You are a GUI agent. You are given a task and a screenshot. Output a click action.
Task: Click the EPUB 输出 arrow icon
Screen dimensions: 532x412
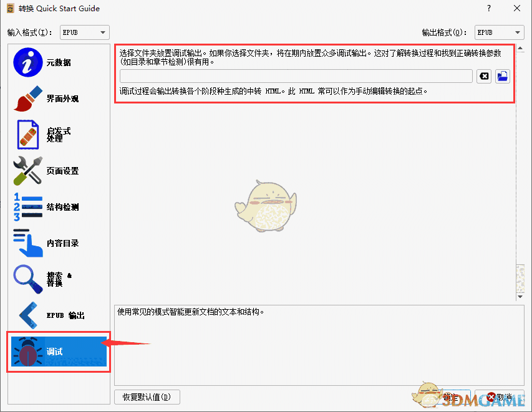click(x=27, y=315)
